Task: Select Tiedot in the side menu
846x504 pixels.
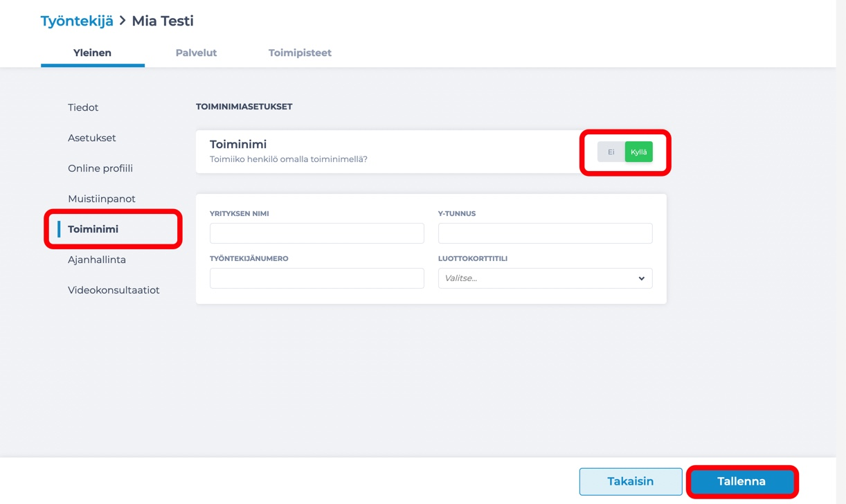Action: tap(83, 107)
